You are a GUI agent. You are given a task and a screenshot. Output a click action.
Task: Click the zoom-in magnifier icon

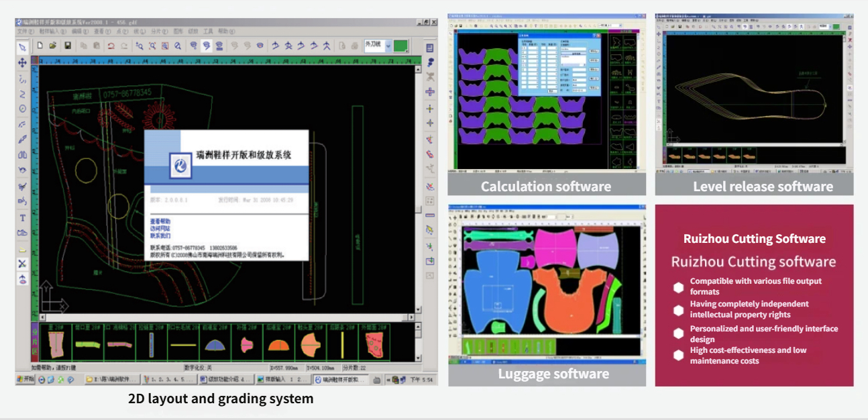click(x=140, y=46)
